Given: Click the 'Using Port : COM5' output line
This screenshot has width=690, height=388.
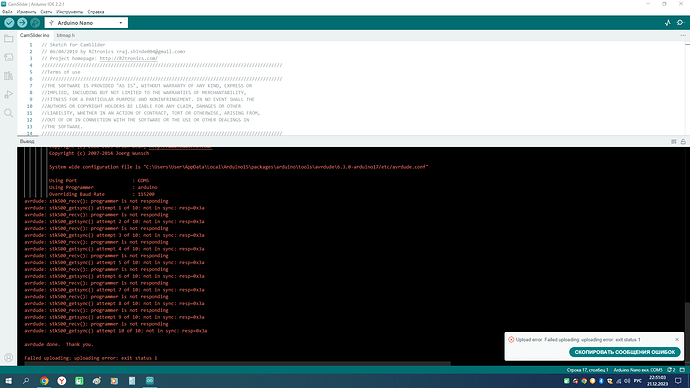Looking at the screenshot, I should click(99, 181).
